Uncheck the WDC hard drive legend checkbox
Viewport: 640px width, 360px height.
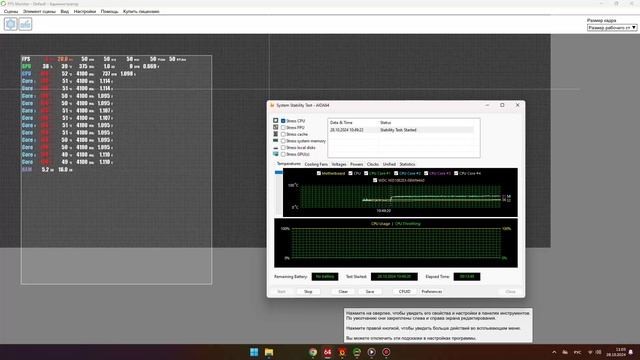point(375,180)
